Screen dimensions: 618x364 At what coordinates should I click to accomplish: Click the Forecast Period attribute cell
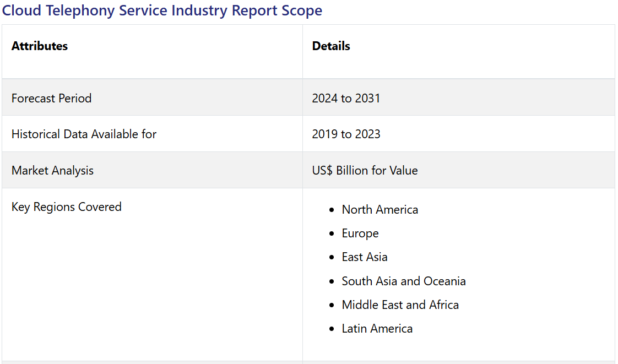[x=52, y=98]
